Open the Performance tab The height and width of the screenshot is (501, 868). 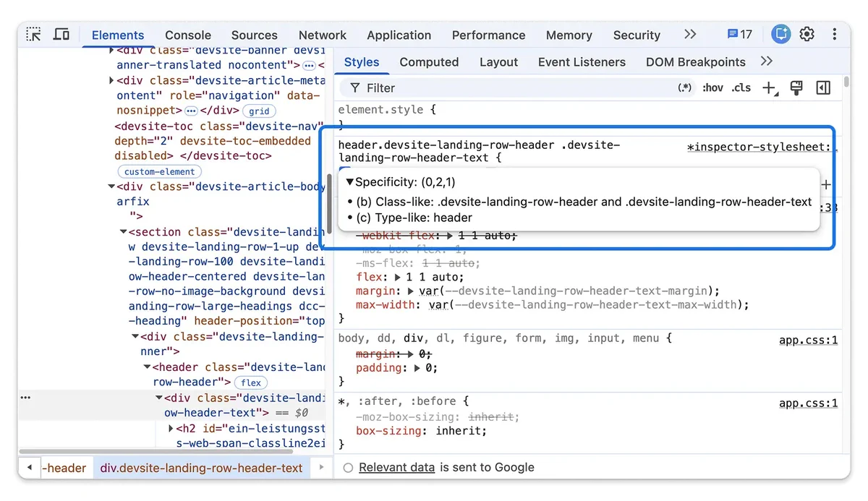tap(489, 35)
